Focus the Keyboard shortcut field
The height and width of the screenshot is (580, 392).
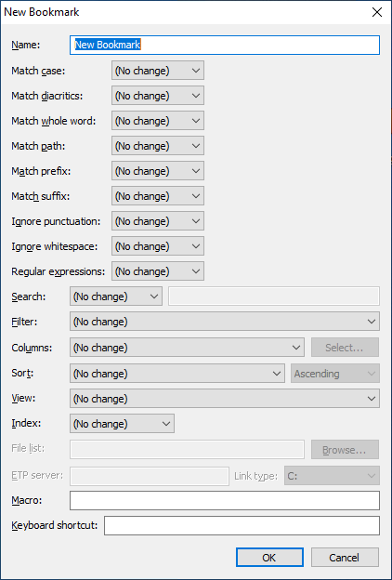point(242,526)
